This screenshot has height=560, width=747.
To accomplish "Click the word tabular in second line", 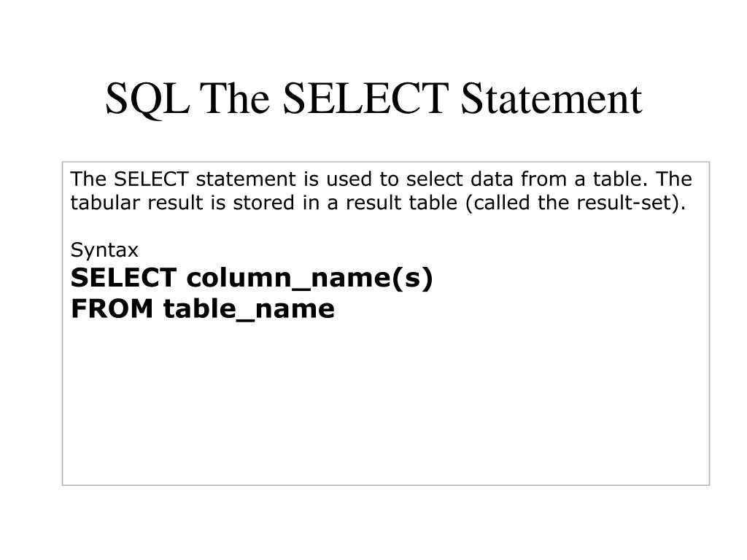I will (105, 203).
